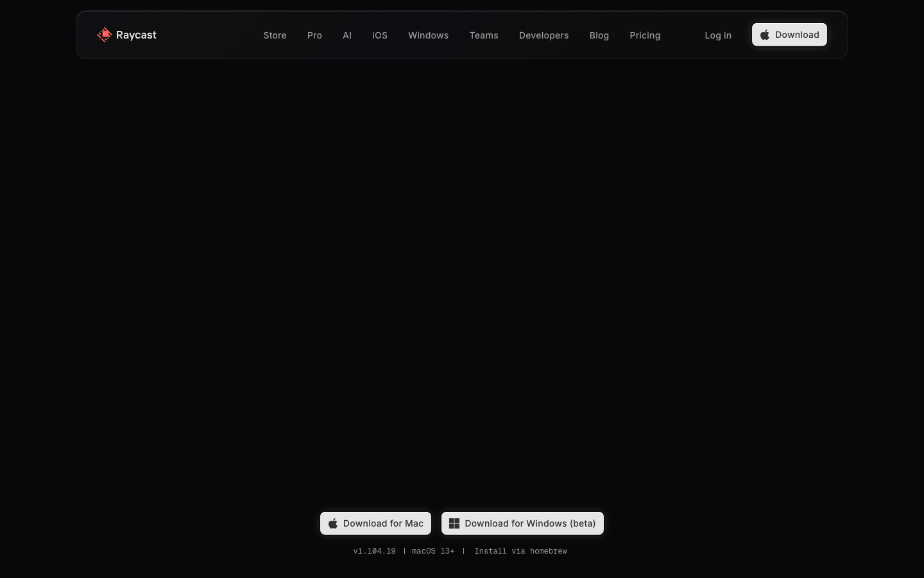Click the Raycast brand name text
The width and height of the screenshot is (924, 578).
[136, 35]
